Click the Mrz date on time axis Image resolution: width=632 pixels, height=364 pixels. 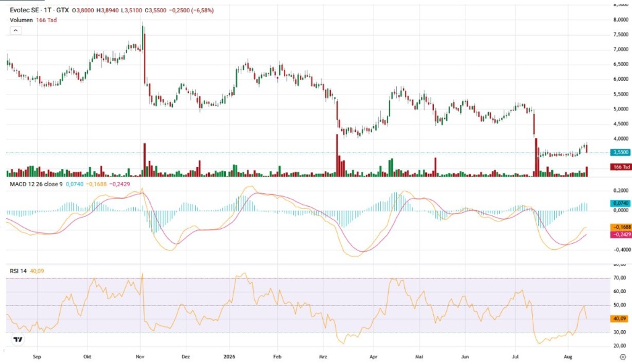click(323, 357)
